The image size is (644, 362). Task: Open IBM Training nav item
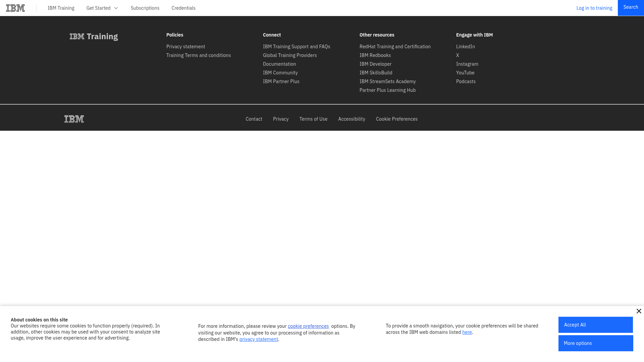[x=61, y=8]
